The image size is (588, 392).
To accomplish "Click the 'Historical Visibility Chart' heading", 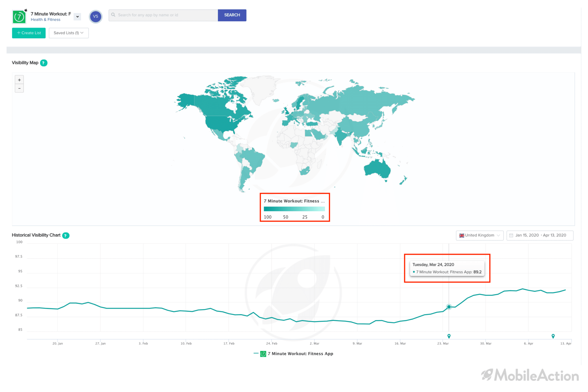I will pyautogui.click(x=36, y=235).
